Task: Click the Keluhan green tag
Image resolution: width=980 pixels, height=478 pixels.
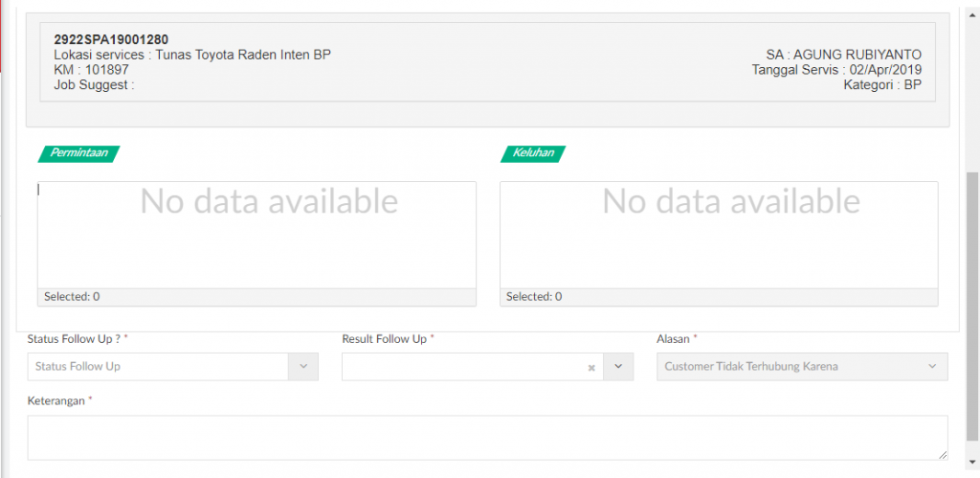Action: coord(533,154)
